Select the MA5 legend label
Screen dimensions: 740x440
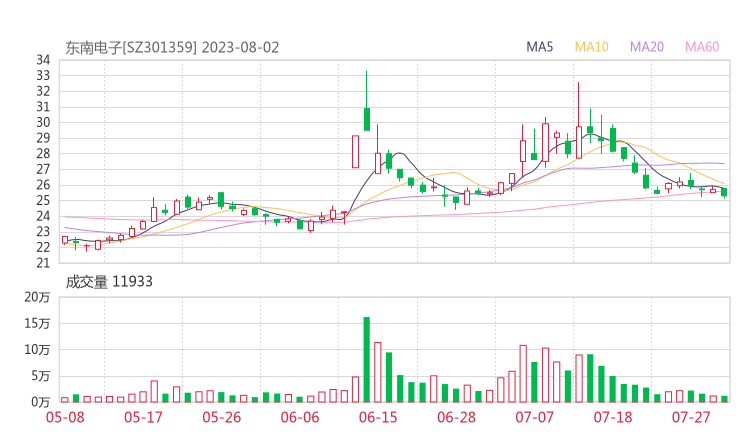coord(539,47)
